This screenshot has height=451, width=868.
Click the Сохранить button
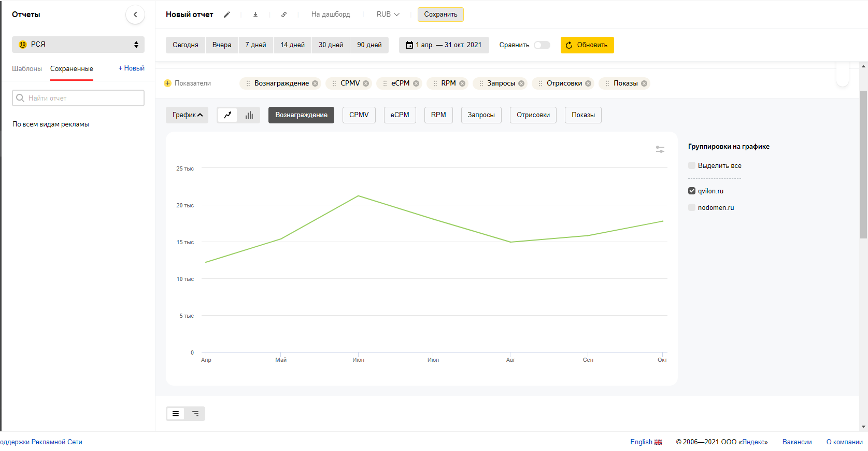coord(440,15)
